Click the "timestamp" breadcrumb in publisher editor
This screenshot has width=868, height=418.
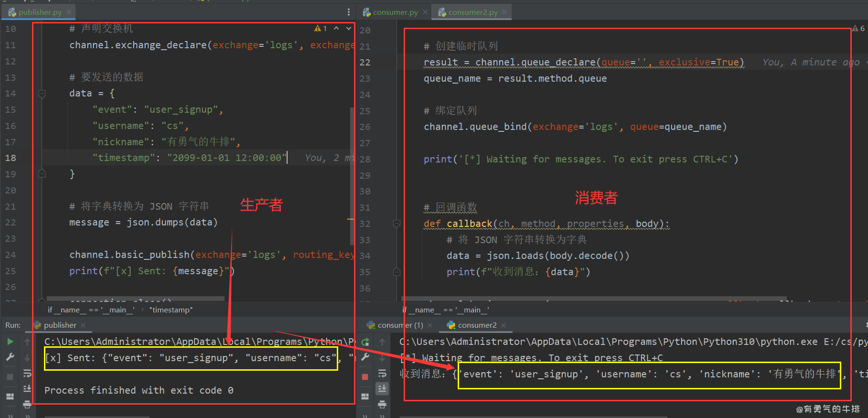click(x=171, y=310)
